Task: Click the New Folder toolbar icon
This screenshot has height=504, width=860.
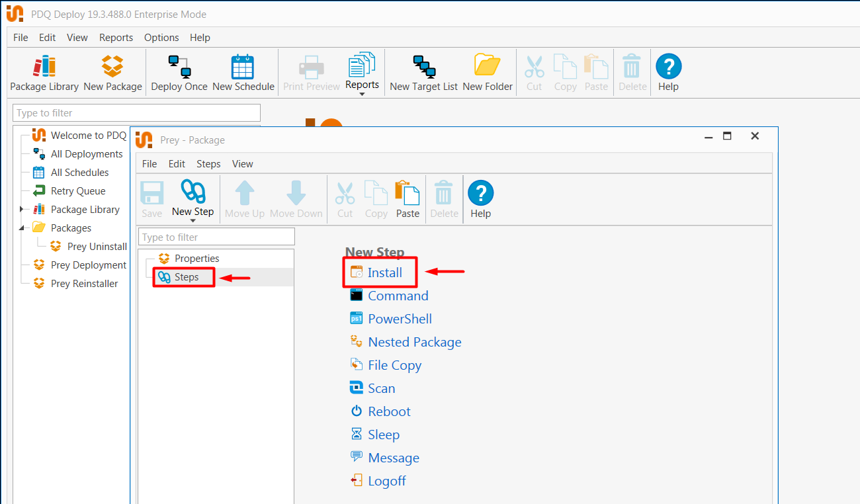Action: (x=488, y=73)
